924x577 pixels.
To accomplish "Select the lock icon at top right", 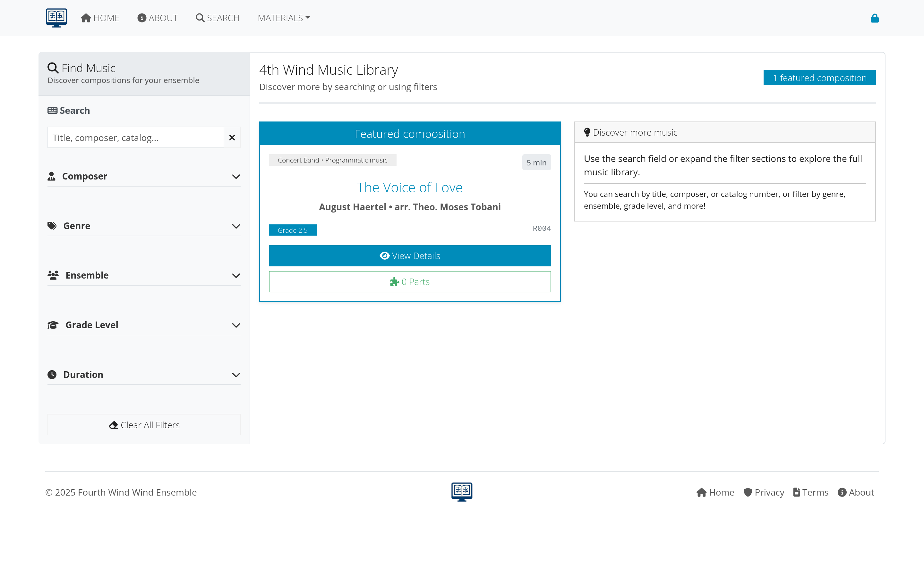I will point(874,18).
